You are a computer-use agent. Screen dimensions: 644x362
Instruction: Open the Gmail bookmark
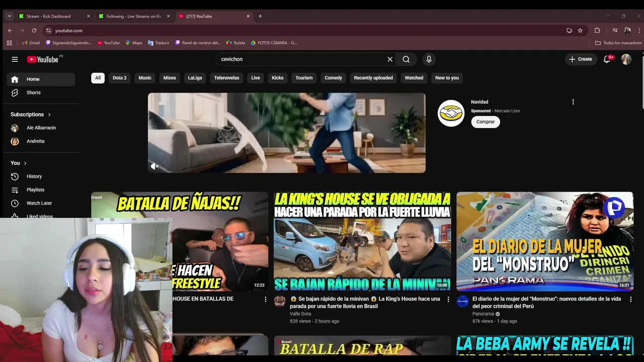point(31,43)
